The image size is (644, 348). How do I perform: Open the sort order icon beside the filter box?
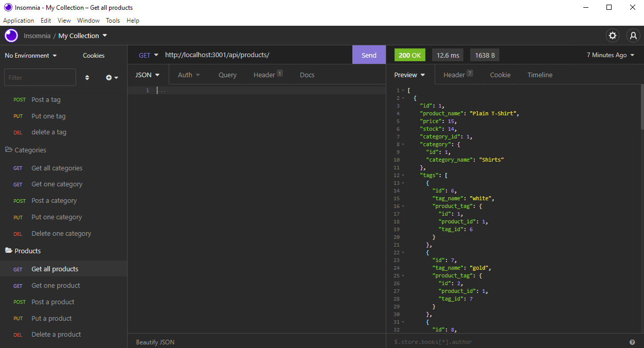(87, 77)
